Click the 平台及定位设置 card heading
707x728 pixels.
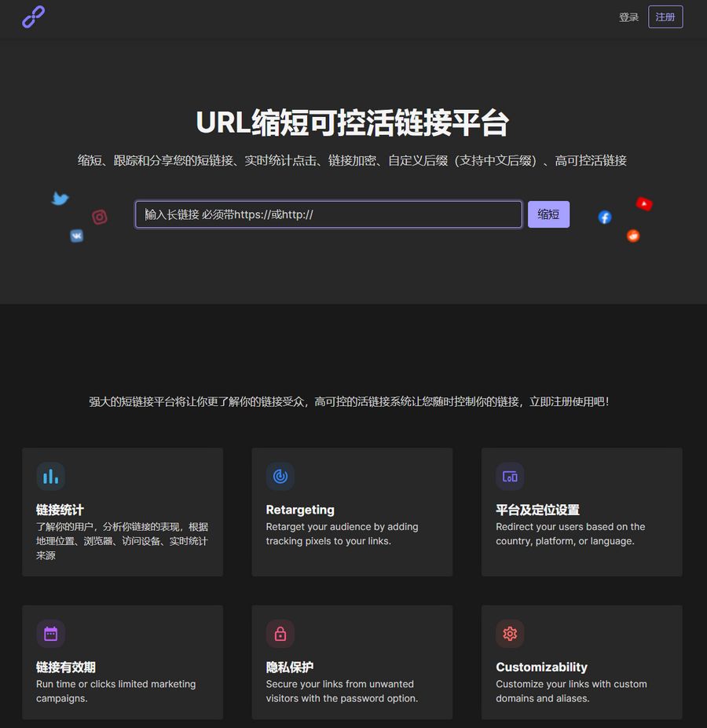pyautogui.click(x=537, y=510)
